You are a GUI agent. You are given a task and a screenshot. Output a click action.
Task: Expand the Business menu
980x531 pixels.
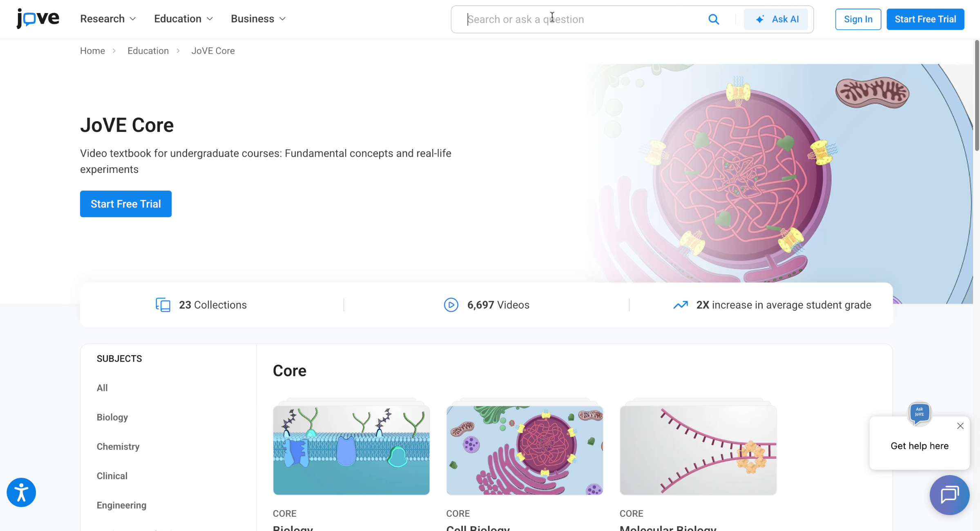point(258,19)
